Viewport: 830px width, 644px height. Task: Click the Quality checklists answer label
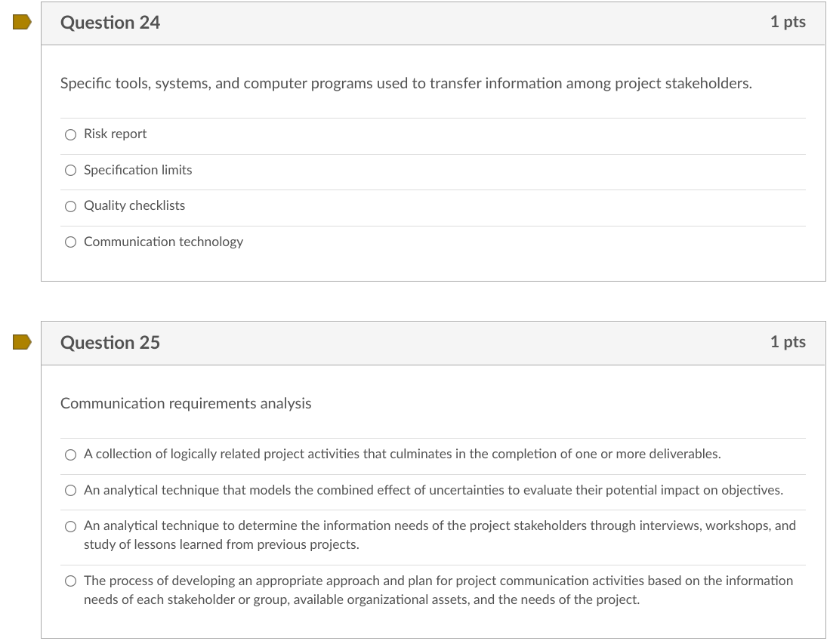(x=134, y=205)
